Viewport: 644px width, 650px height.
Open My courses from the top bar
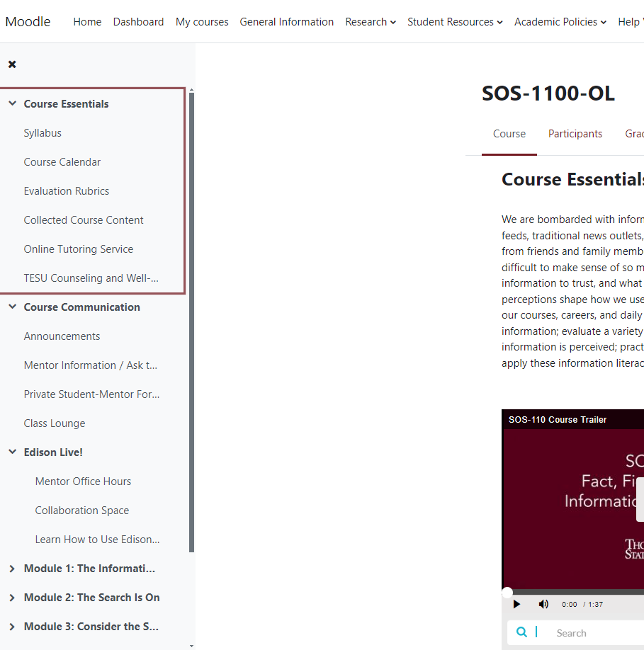coord(201,22)
